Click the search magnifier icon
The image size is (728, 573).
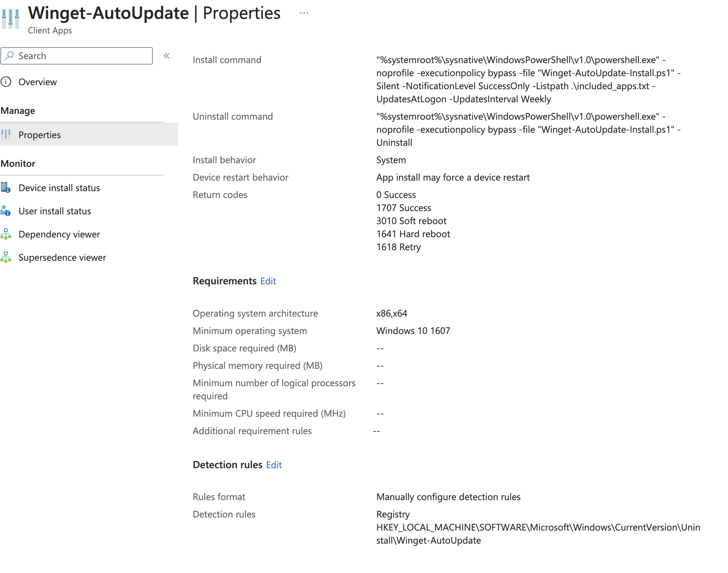point(10,55)
